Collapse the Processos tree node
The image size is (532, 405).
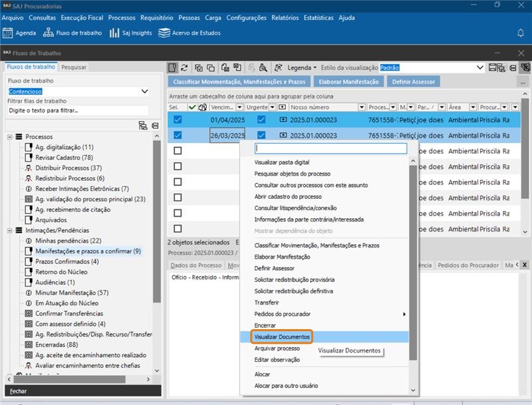tap(10, 137)
